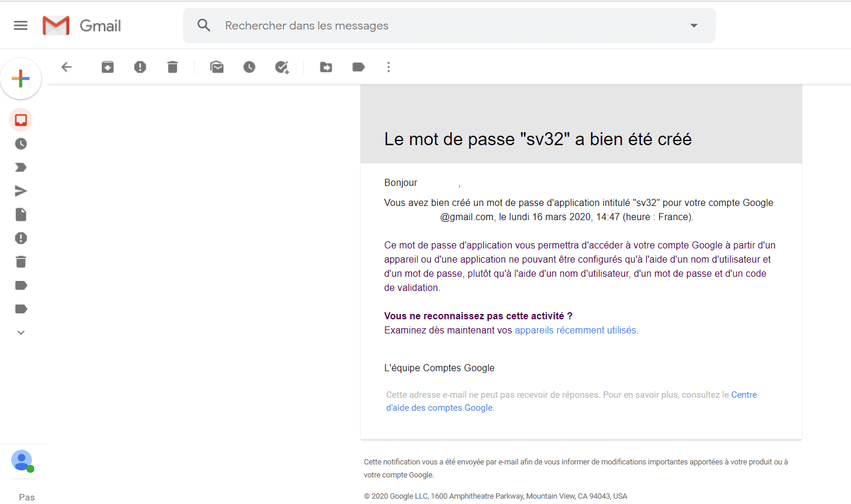Compose new message with plus button

click(21, 78)
